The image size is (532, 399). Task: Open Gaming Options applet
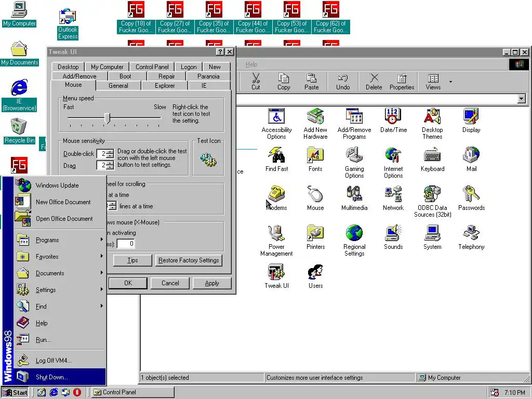[354, 163]
